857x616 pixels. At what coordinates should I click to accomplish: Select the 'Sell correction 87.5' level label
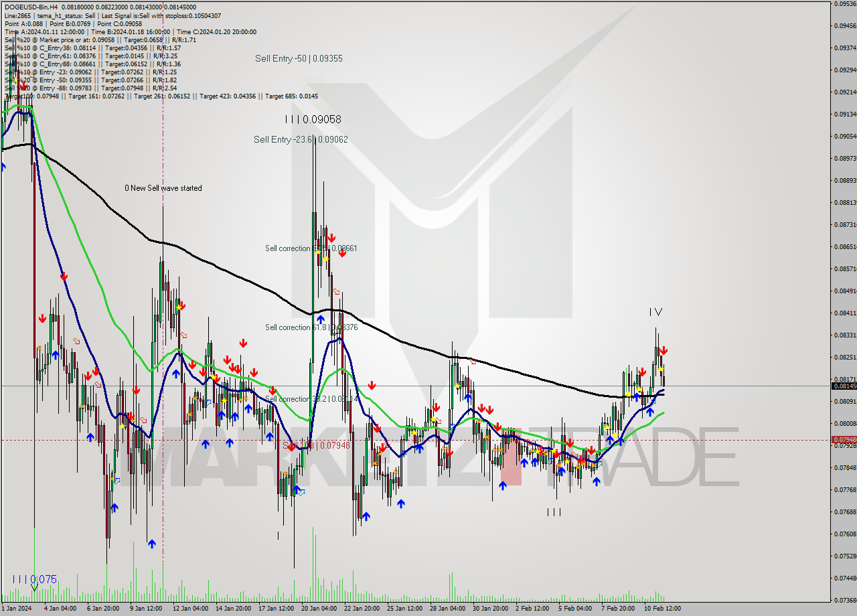[311, 248]
